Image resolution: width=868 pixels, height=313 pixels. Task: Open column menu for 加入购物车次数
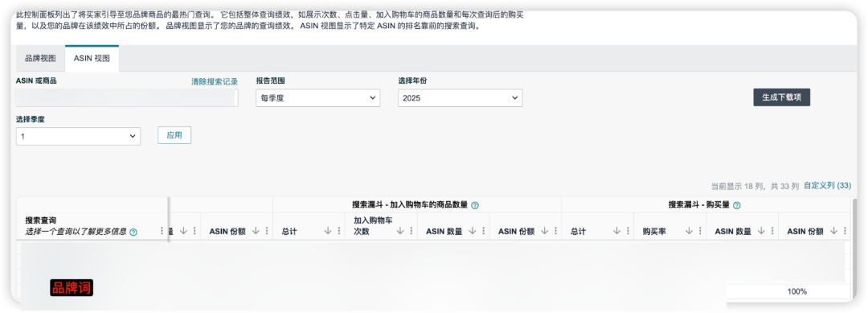point(411,232)
